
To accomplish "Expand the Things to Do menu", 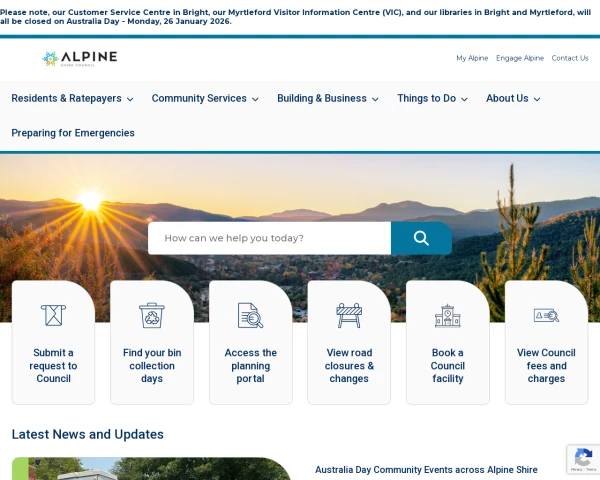I will [x=432, y=98].
